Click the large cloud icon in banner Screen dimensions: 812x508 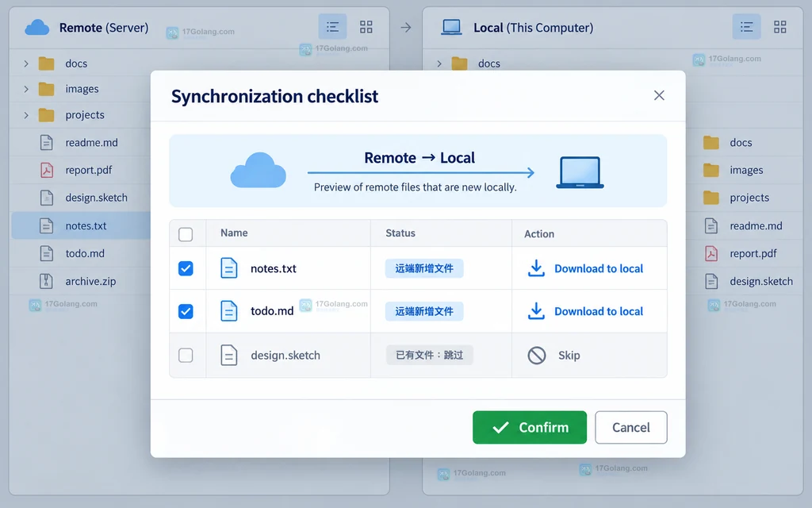(x=258, y=170)
